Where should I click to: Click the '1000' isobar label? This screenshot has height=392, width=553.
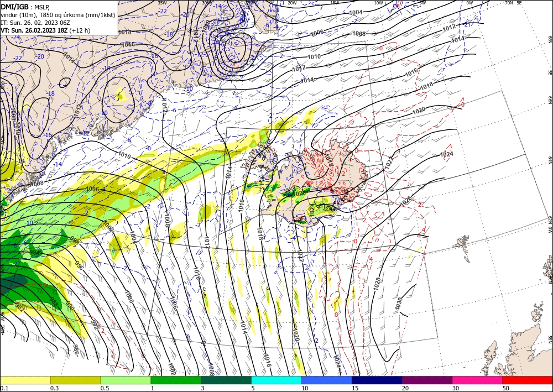[x=129, y=297]
